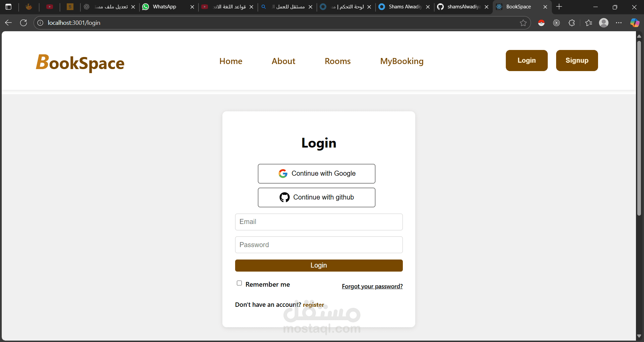Open the browser profile avatar
This screenshot has height=342, width=644.
click(x=604, y=23)
